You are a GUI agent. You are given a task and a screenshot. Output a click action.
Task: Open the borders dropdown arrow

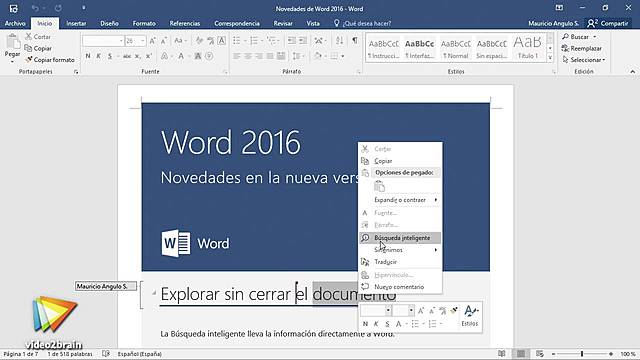click(343, 56)
